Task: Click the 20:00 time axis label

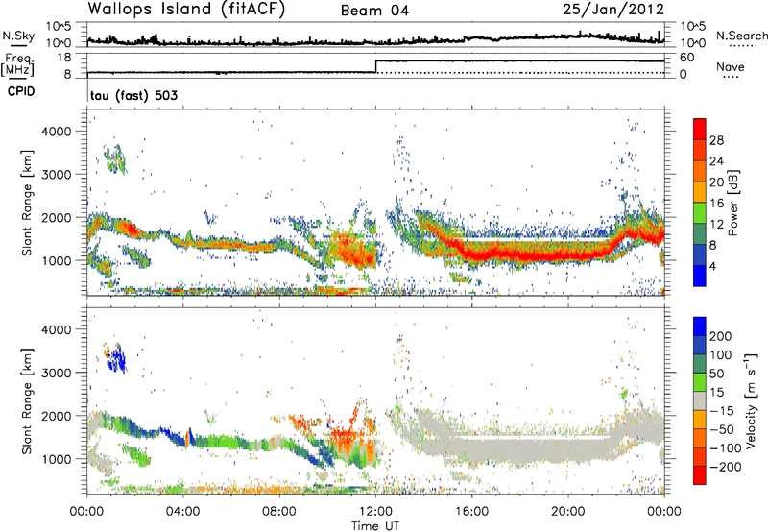Action: [568, 512]
